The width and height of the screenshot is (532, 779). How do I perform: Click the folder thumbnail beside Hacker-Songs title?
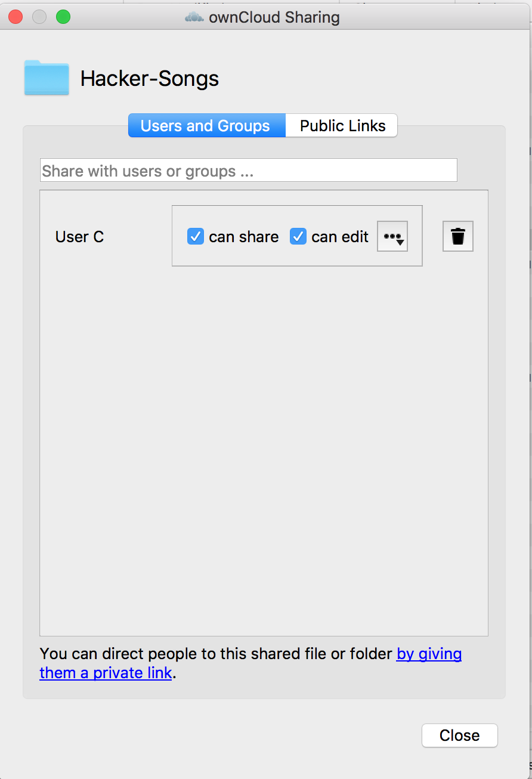click(47, 78)
